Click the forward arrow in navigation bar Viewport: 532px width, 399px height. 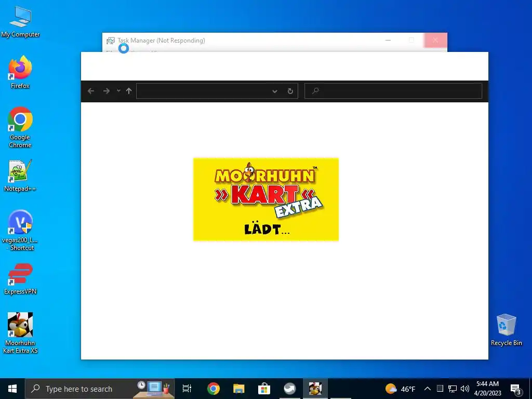coord(106,91)
